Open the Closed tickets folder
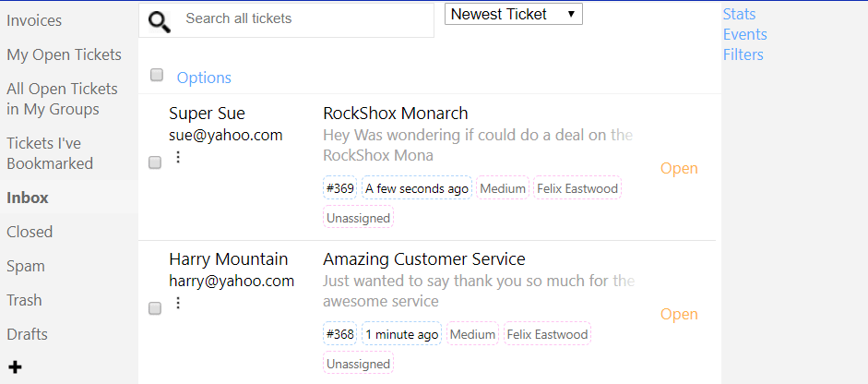This screenshot has width=868, height=384. (x=30, y=232)
